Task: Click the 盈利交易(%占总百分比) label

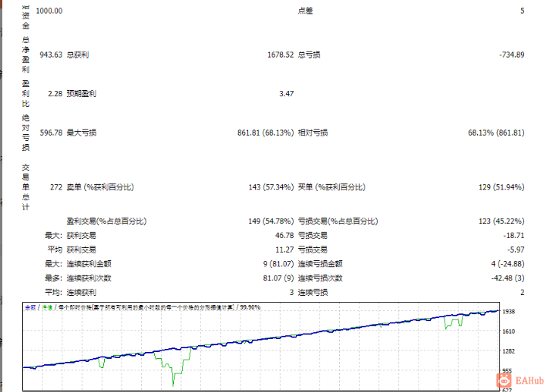Action: (106, 221)
